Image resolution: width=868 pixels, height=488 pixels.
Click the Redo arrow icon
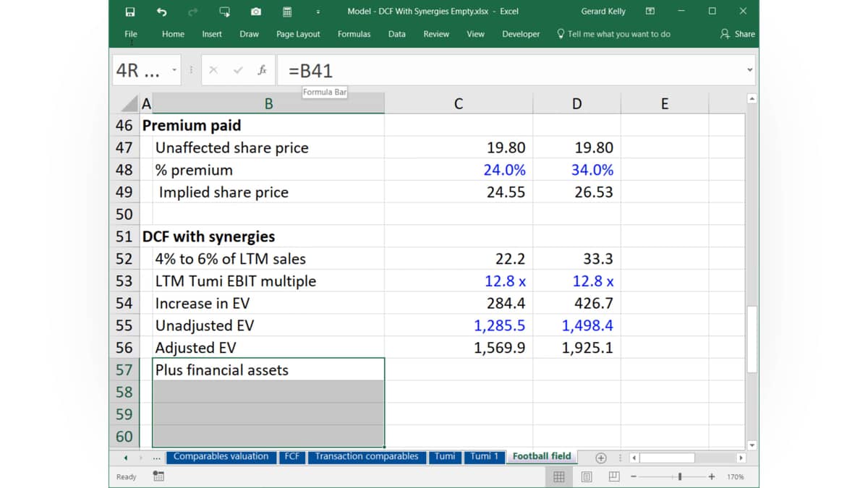192,12
